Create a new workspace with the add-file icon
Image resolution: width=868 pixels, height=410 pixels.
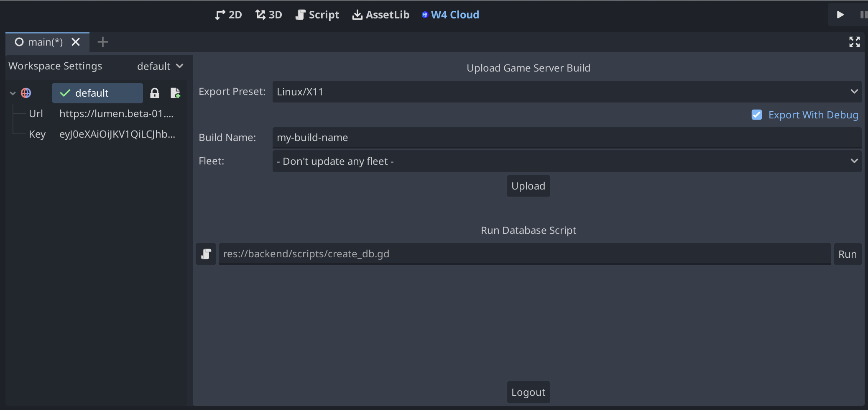(x=176, y=93)
